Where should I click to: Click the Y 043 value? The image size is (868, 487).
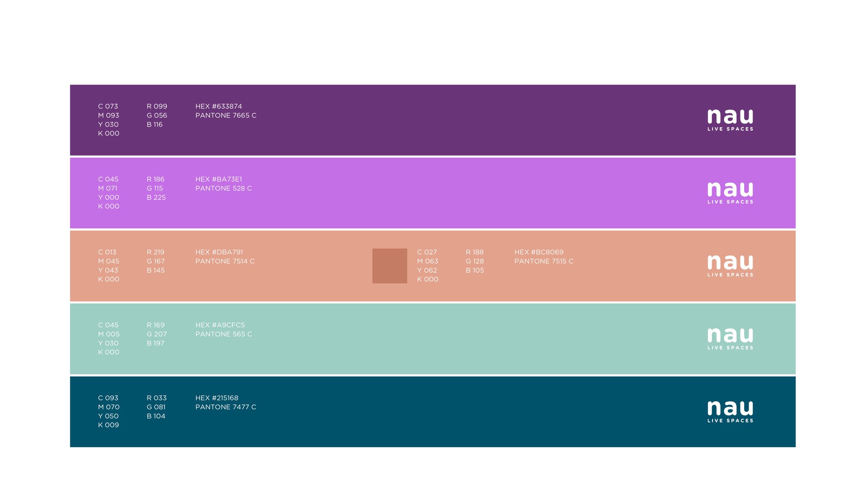tap(108, 270)
